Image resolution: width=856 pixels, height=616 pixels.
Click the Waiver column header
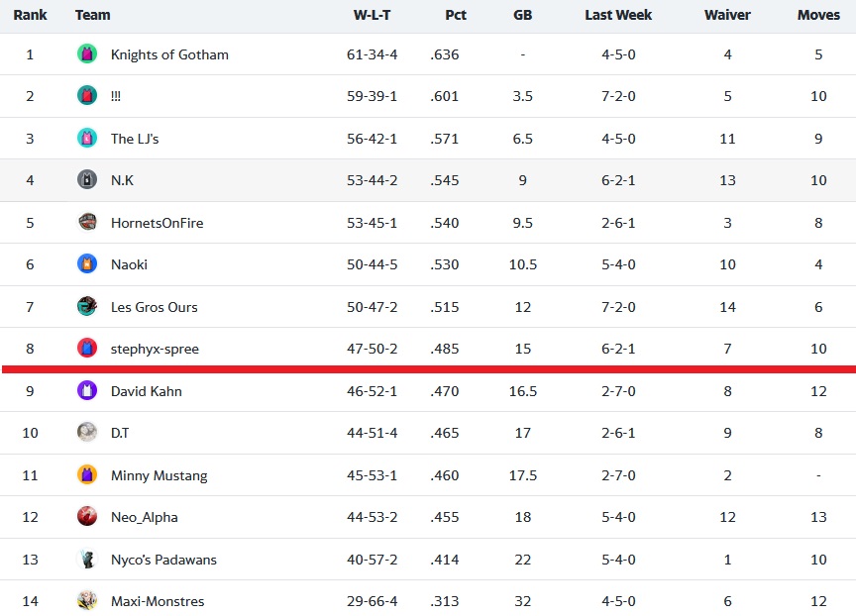(727, 15)
